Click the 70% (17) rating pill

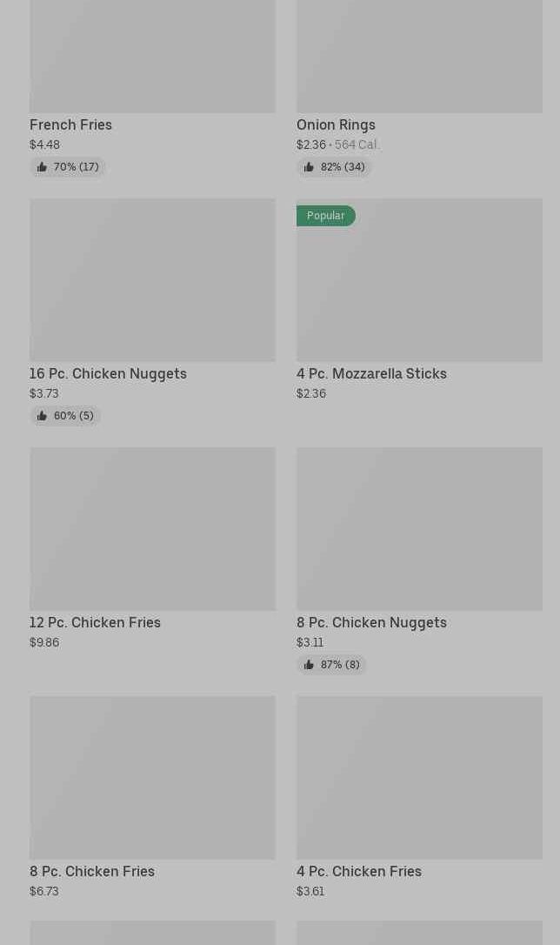pos(68,167)
